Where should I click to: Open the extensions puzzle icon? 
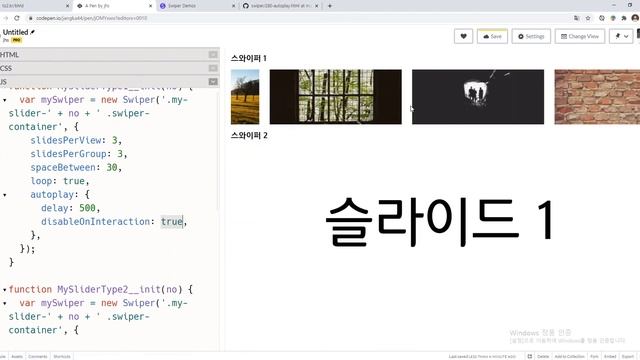click(624, 18)
